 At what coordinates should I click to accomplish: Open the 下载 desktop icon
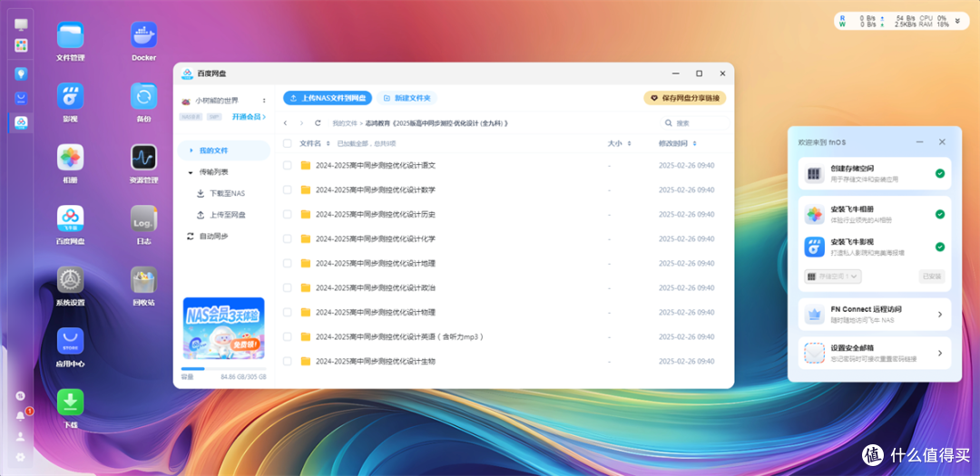pos(70,403)
